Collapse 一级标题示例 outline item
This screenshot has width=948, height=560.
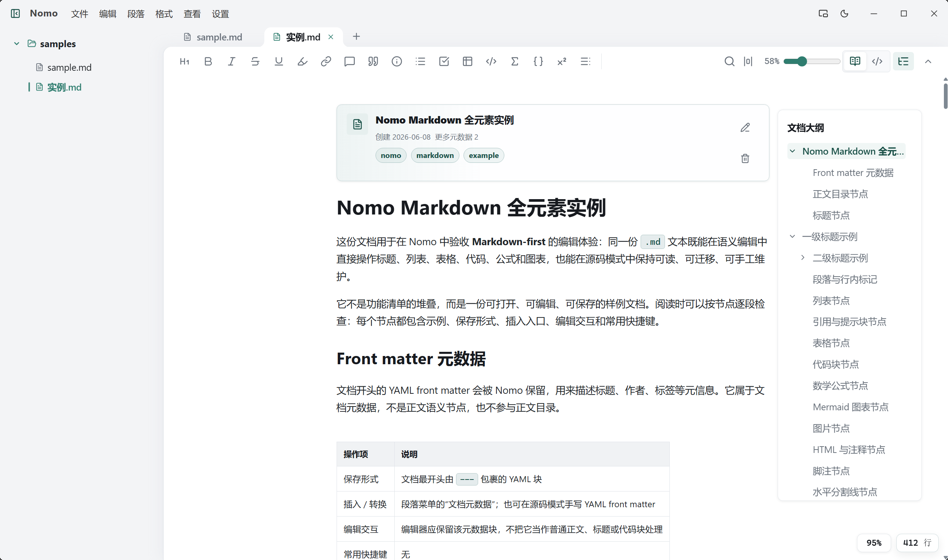793,237
